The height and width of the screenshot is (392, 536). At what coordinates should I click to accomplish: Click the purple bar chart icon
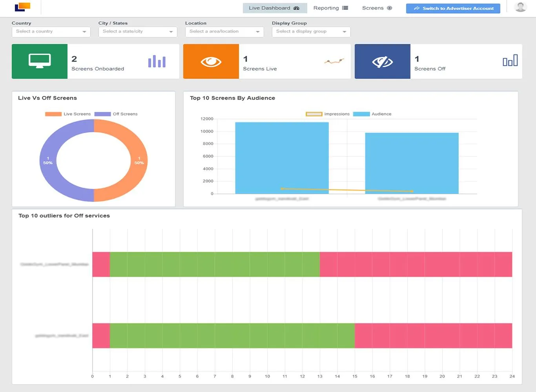point(157,61)
